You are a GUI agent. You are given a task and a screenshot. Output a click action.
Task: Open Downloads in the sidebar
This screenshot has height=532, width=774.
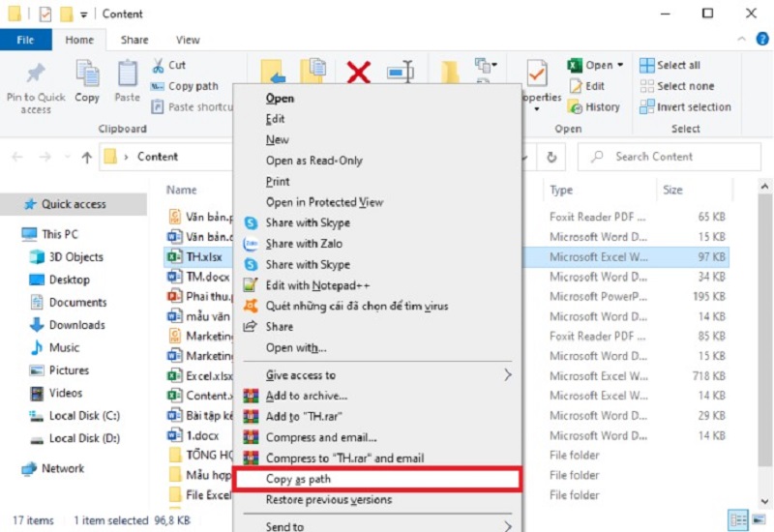click(68, 325)
